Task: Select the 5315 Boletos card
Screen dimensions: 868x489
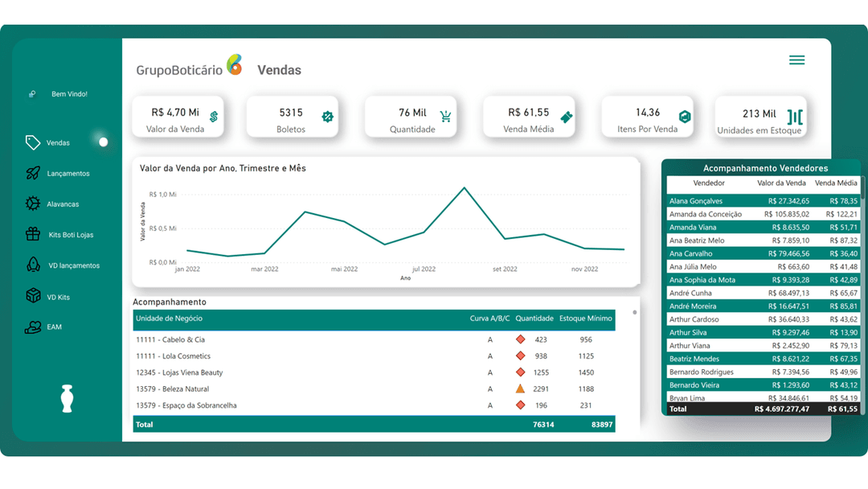Action: click(x=293, y=117)
